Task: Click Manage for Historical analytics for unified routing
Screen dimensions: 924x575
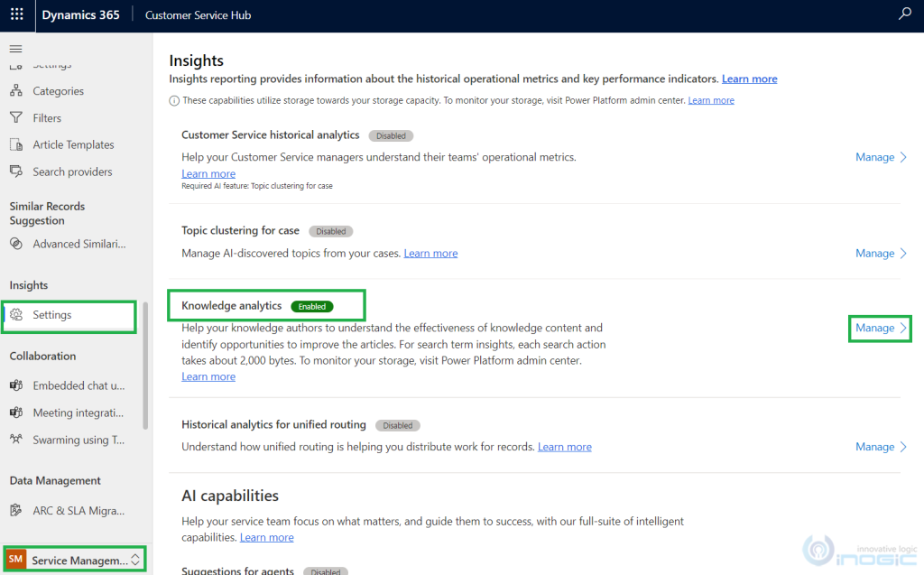Action: [874, 446]
